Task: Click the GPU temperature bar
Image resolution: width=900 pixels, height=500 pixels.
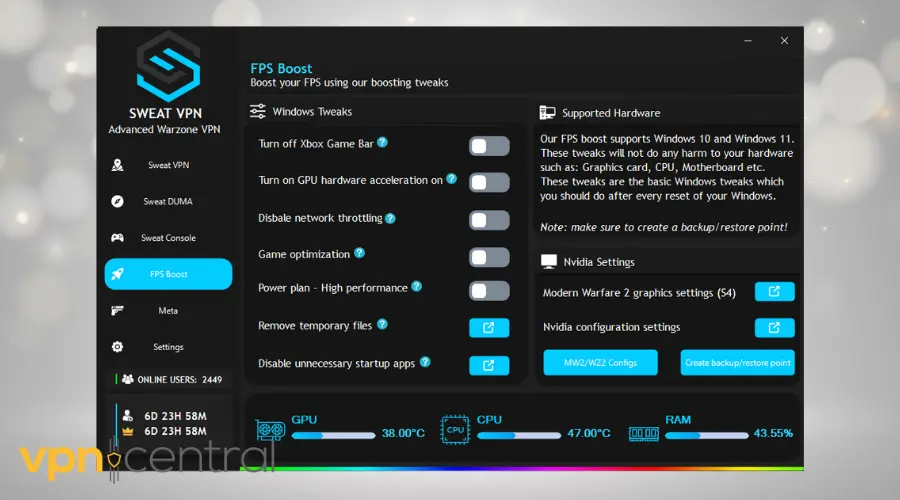Action: click(333, 435)
